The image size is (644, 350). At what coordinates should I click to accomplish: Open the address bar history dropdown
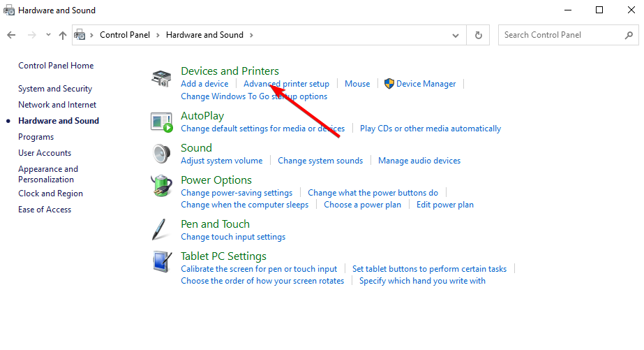pos(456,35)
